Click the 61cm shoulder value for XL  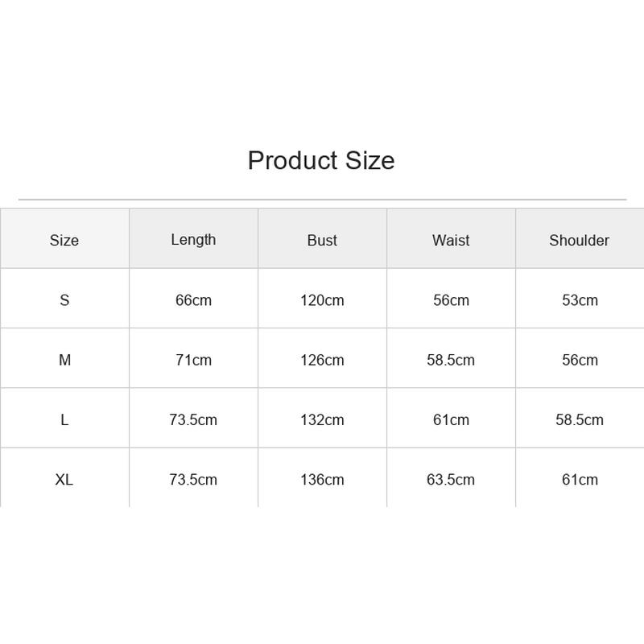(580, 480)
